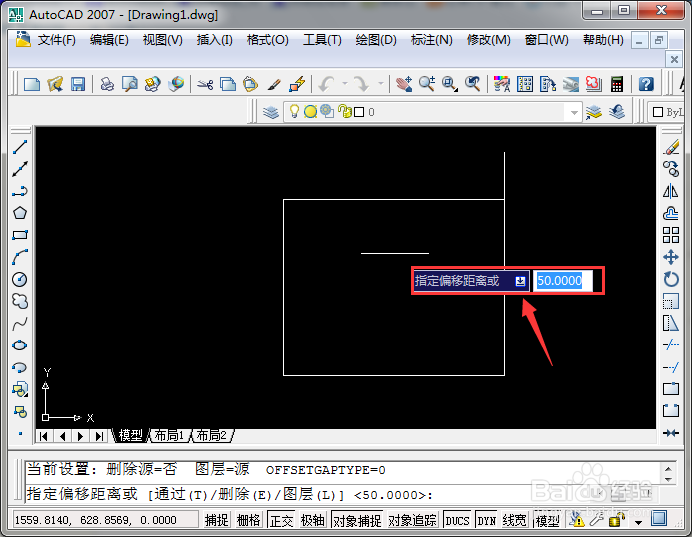
Task: Select the Array tool
Action: click(671, 235)
